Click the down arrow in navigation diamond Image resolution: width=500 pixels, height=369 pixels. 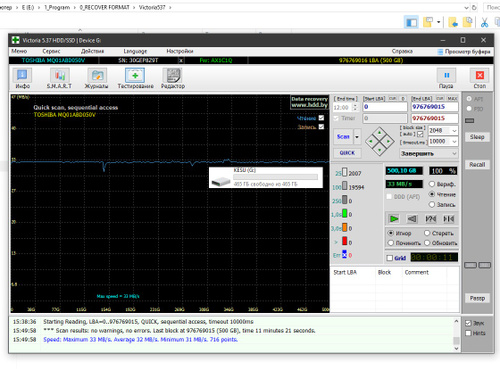click(x=379, y=150)
